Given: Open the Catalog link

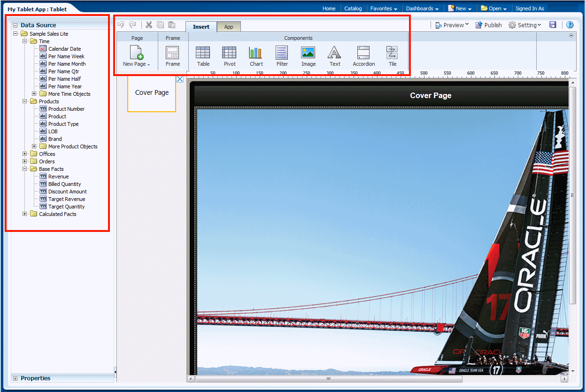Looking at the screenshot, I should pos(353,8).
